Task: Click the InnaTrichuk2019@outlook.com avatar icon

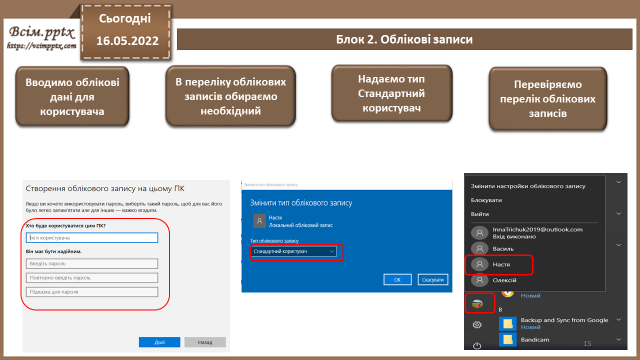Action: tap(480, 233)
